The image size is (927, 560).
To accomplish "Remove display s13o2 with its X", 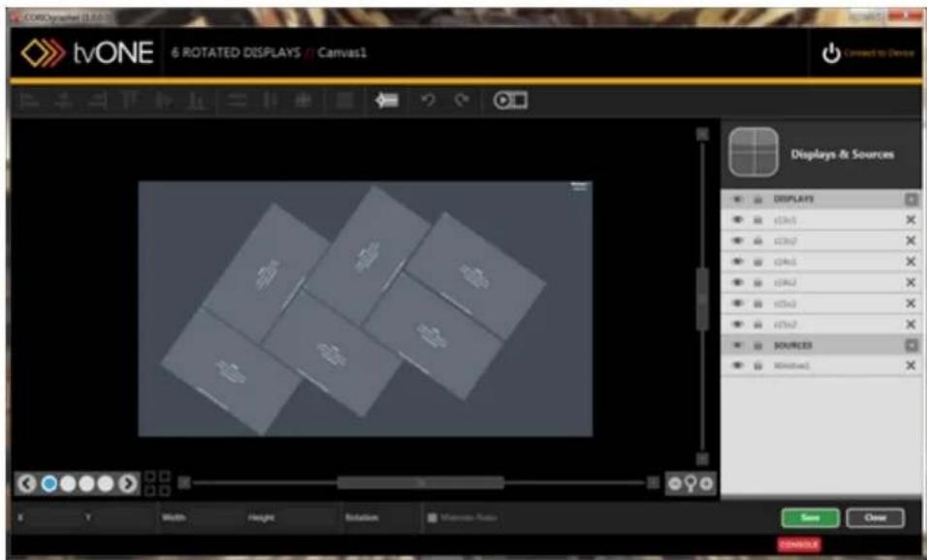I will (911, 241).
